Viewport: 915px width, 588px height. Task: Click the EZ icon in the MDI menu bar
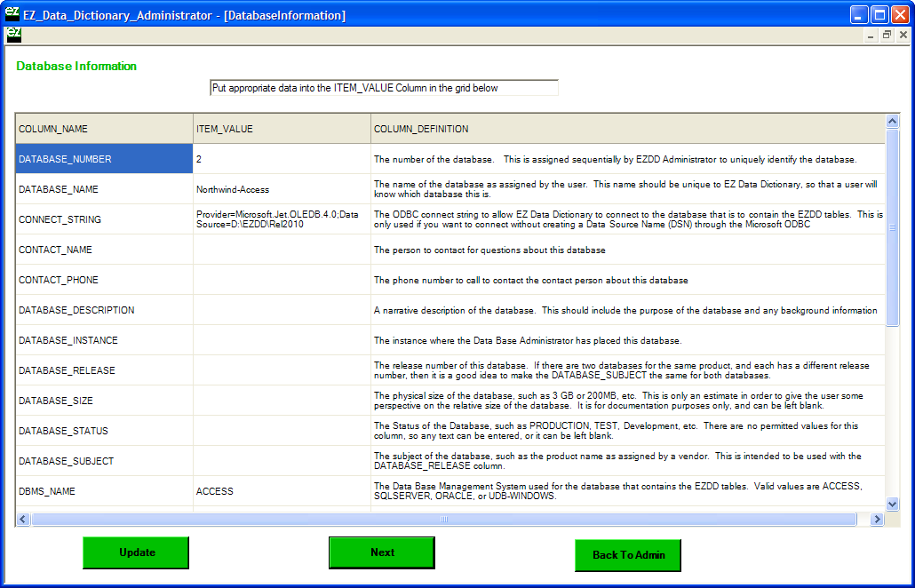coord(13,35)
